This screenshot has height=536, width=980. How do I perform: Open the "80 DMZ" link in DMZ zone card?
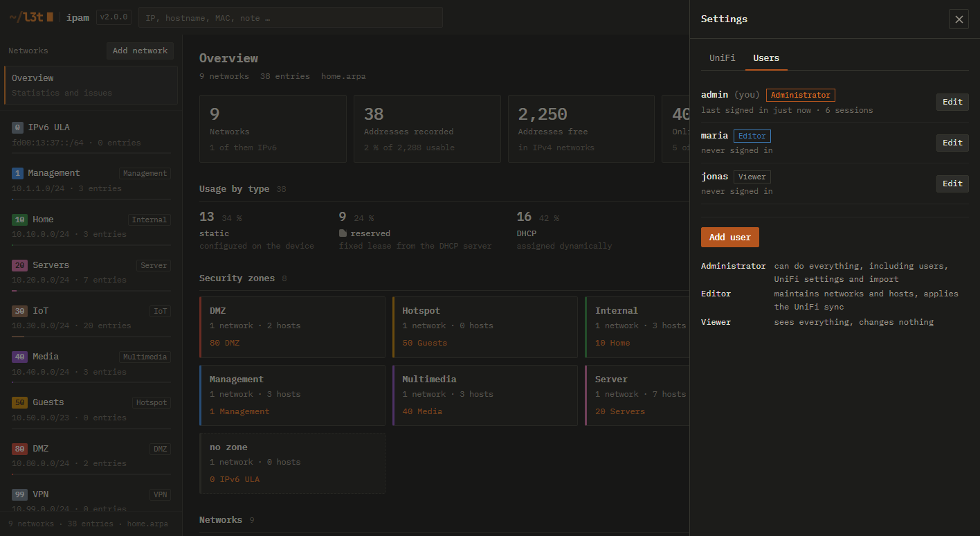point(224,343)
